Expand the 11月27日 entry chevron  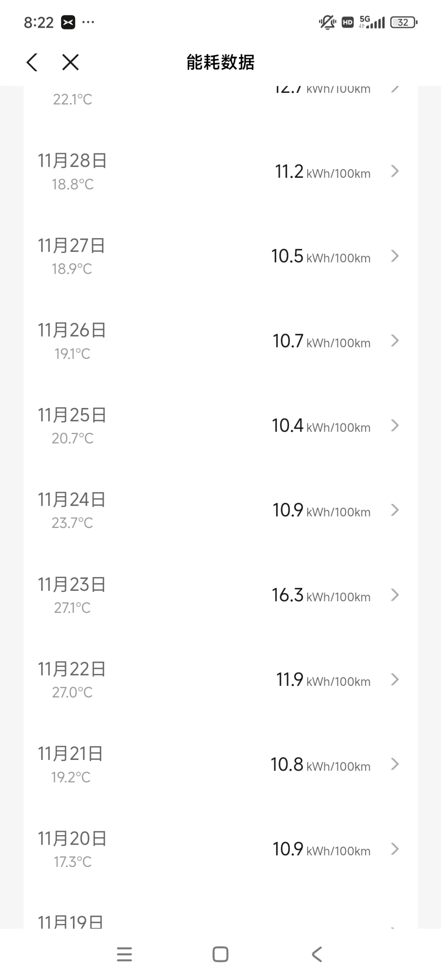pyautogui.click(x=395, y=256)
